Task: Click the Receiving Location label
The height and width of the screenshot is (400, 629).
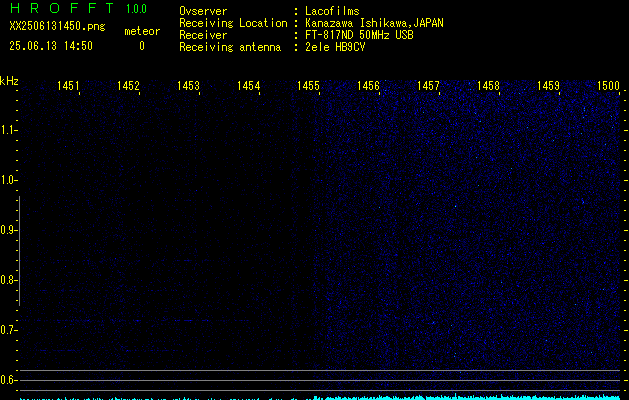Action: (233, 23)
